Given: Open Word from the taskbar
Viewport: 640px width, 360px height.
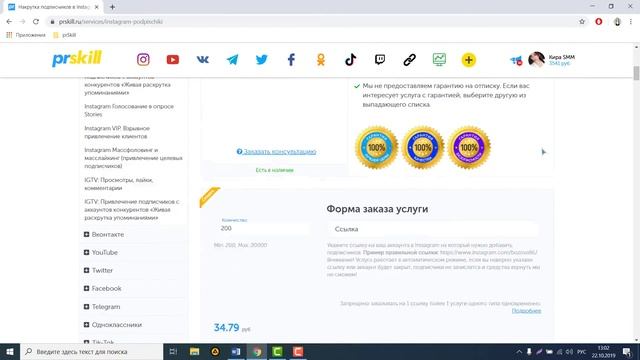Looking at the screenshot, I should click(x=236, y=351).
